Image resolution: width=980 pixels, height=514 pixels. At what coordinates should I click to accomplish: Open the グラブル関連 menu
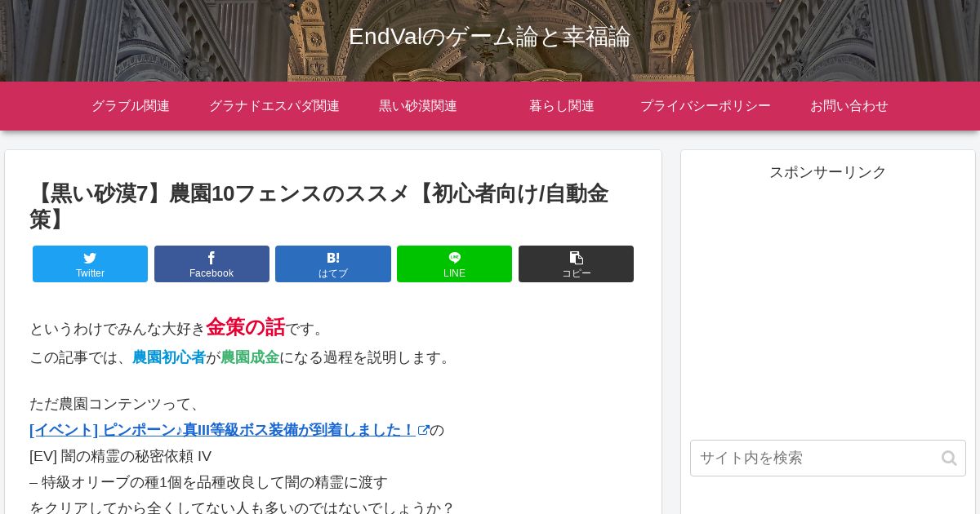point(131,106)
